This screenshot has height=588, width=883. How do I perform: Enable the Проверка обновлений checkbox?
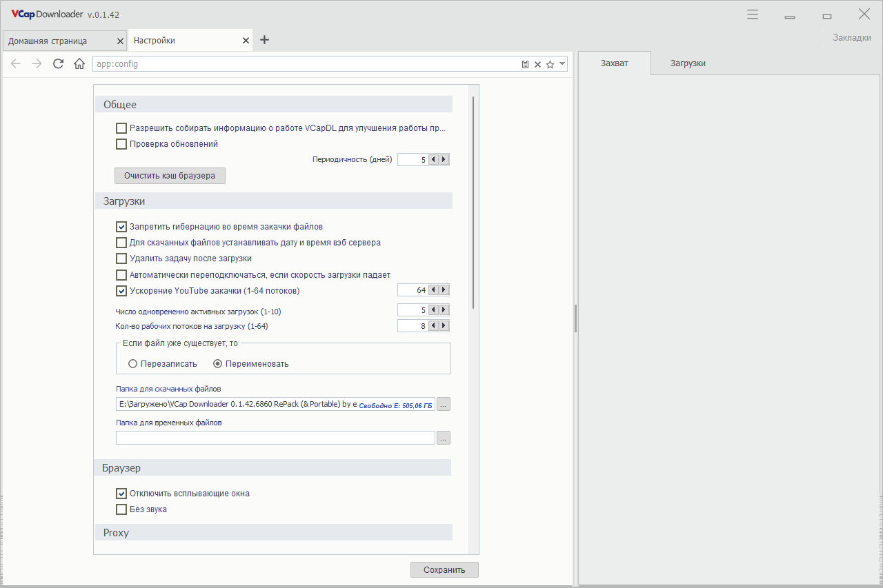click(x=121, y=144)
